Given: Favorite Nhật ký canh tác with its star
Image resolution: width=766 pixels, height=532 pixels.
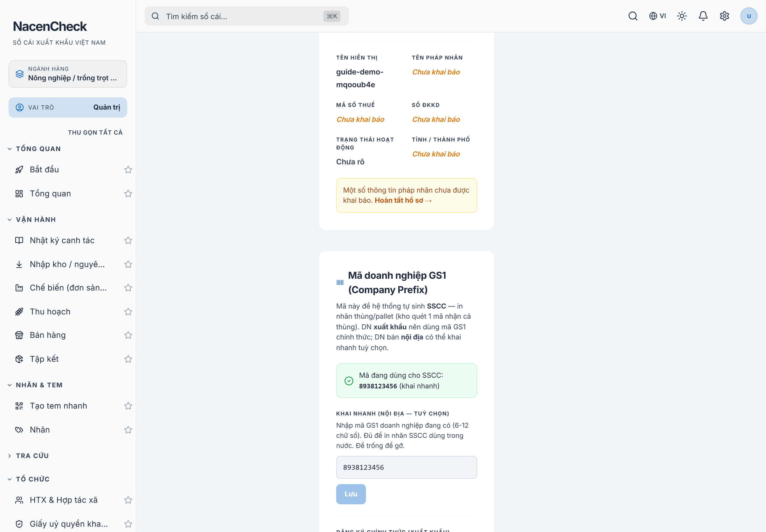Looking at the screenshot, I should click(x=128, y=240).
